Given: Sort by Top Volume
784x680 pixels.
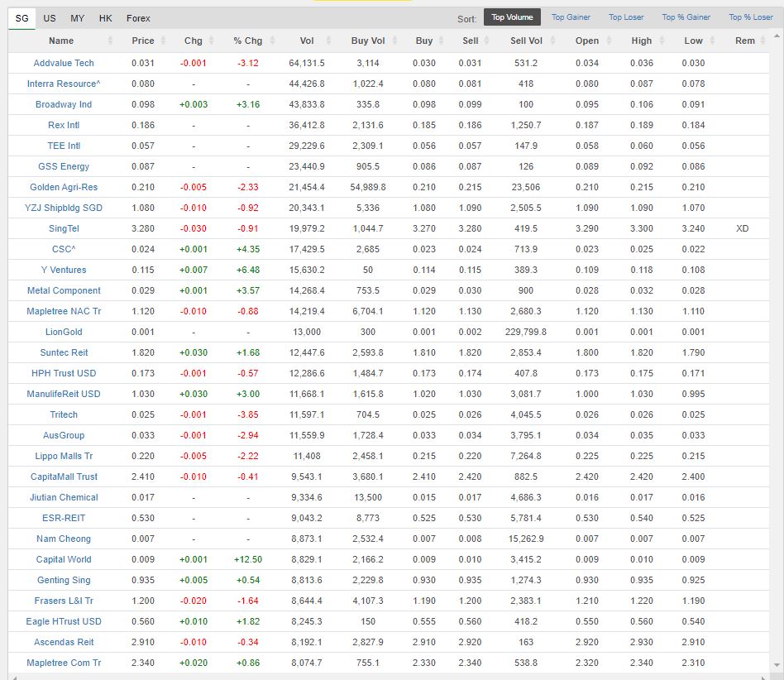Looking at the screenshot, I should click(512, 17).
